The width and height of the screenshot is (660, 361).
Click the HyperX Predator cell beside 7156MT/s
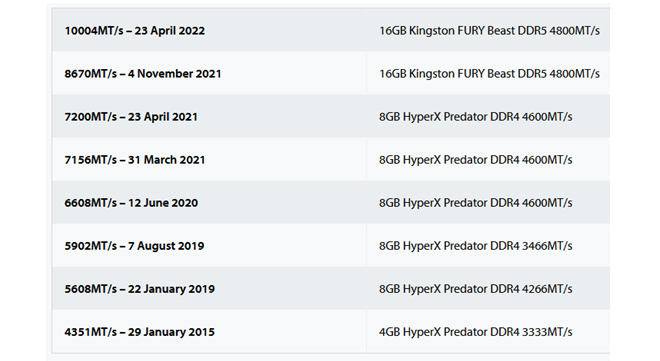pyautogui.click(x=488, y=159)
